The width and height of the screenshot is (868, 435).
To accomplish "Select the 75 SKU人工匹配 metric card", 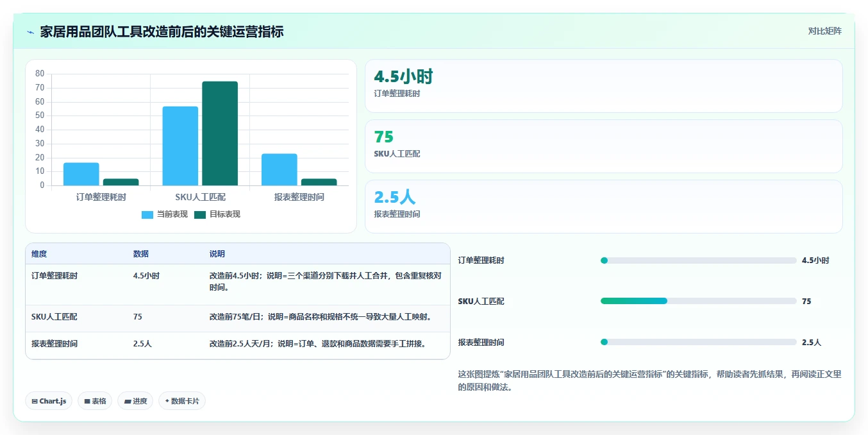I will pos(603,146).
